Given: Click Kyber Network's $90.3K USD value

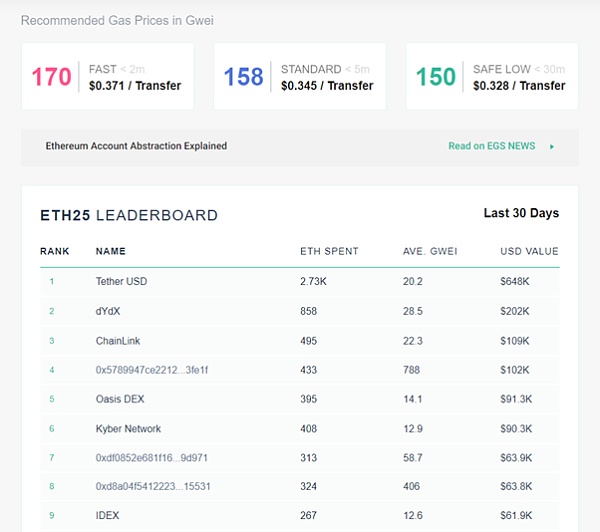Looking at the screenshot, I should pos(516,428).
